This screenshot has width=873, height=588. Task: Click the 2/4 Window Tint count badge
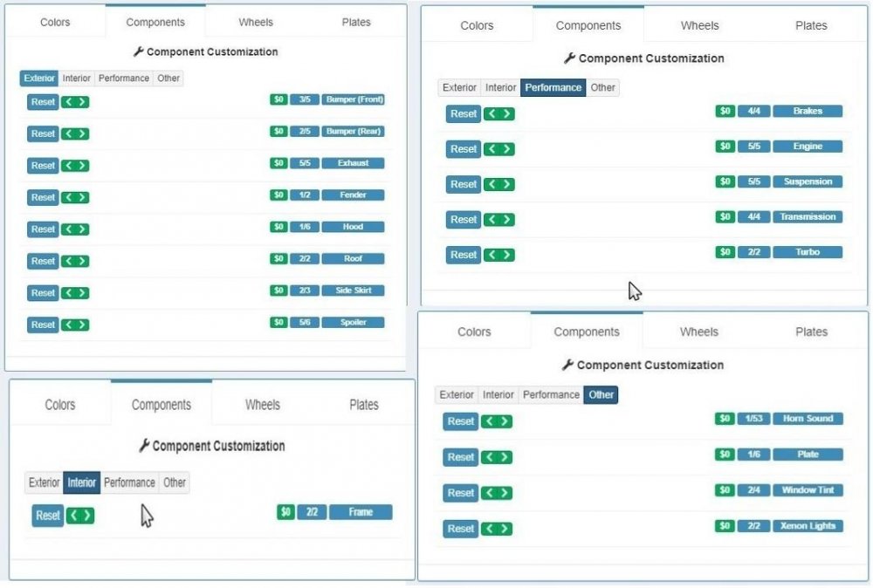753,490
